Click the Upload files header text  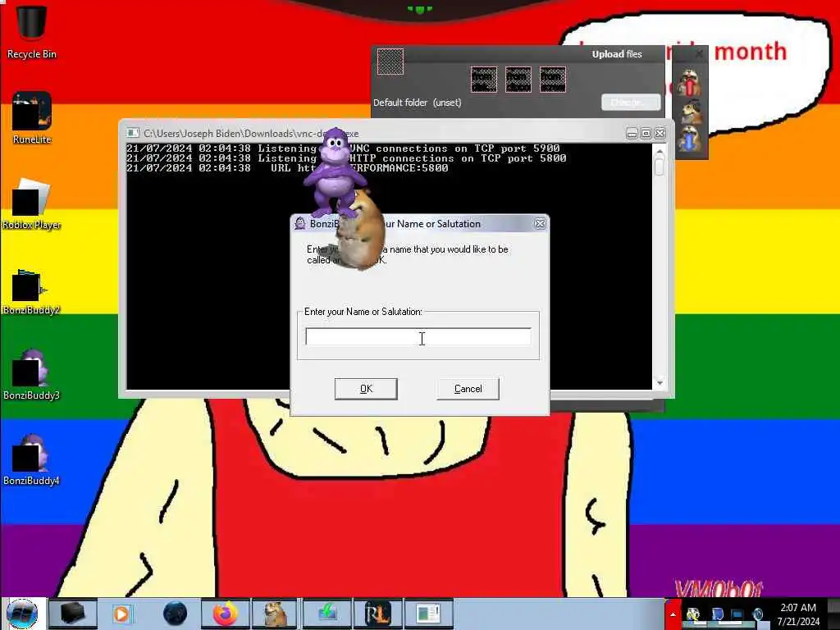pos(617,54)
